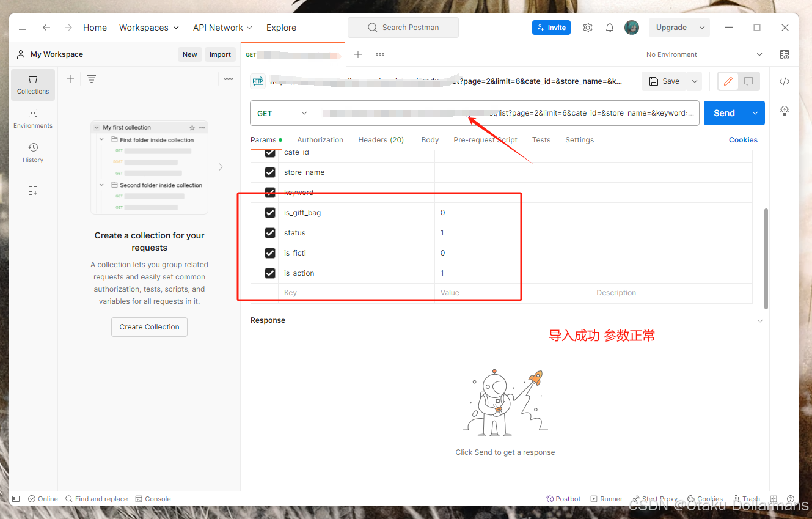Open the code snippet generator icon
Image resolution: width=812 pixels, height=519 pixels.
click(785, 80)
